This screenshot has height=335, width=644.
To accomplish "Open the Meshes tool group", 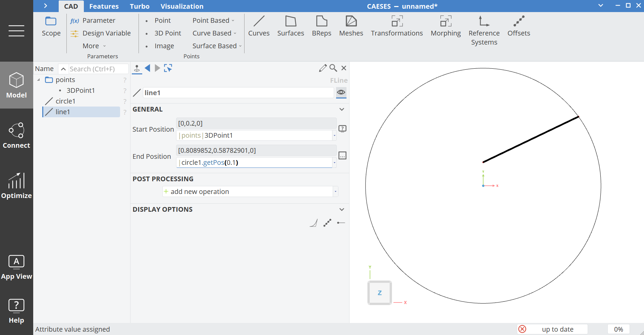I will coord(351,26).
